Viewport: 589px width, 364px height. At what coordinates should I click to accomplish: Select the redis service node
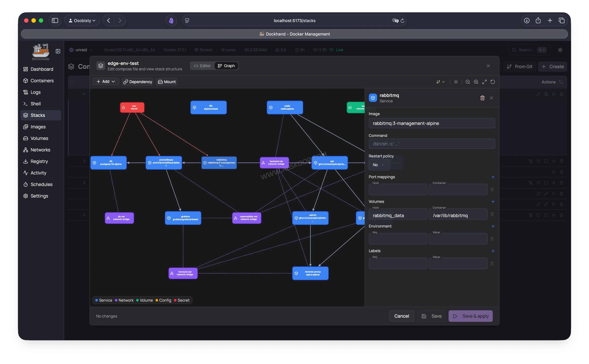coord(285,107)
